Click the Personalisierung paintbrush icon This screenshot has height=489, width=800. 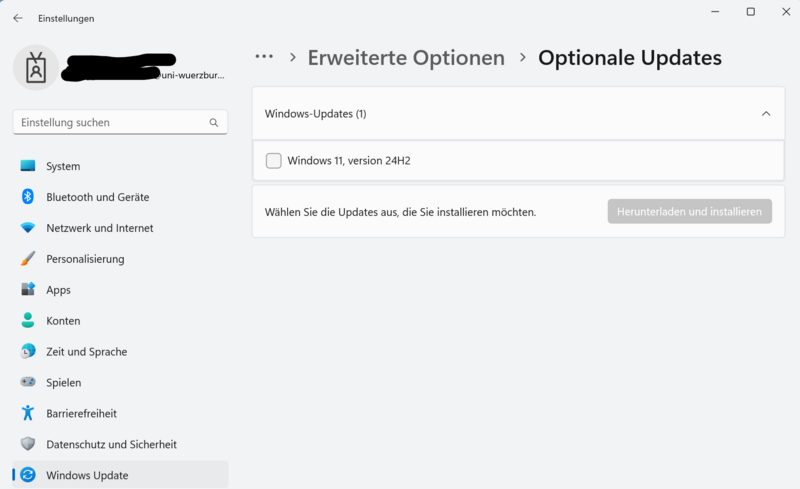point(28,259)
